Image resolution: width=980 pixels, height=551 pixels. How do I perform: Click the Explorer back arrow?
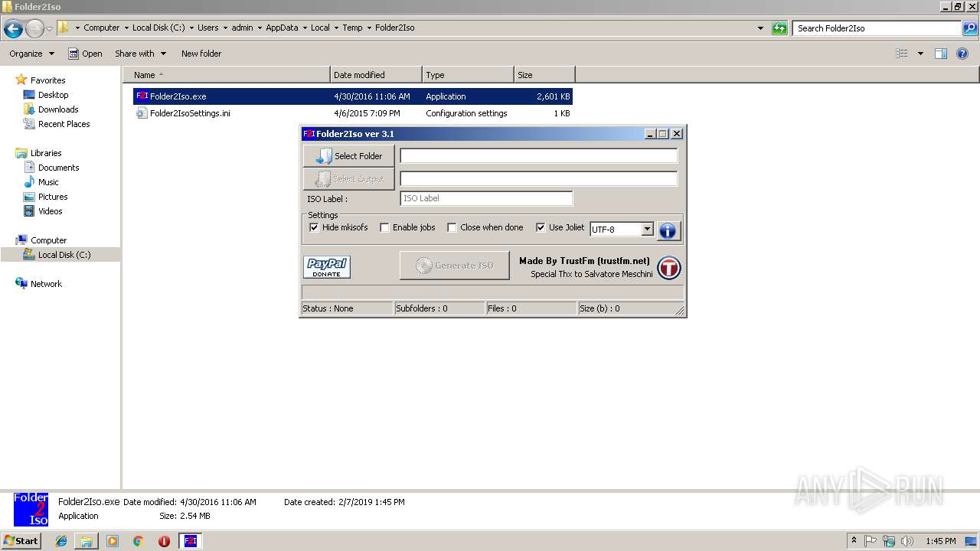13,29
